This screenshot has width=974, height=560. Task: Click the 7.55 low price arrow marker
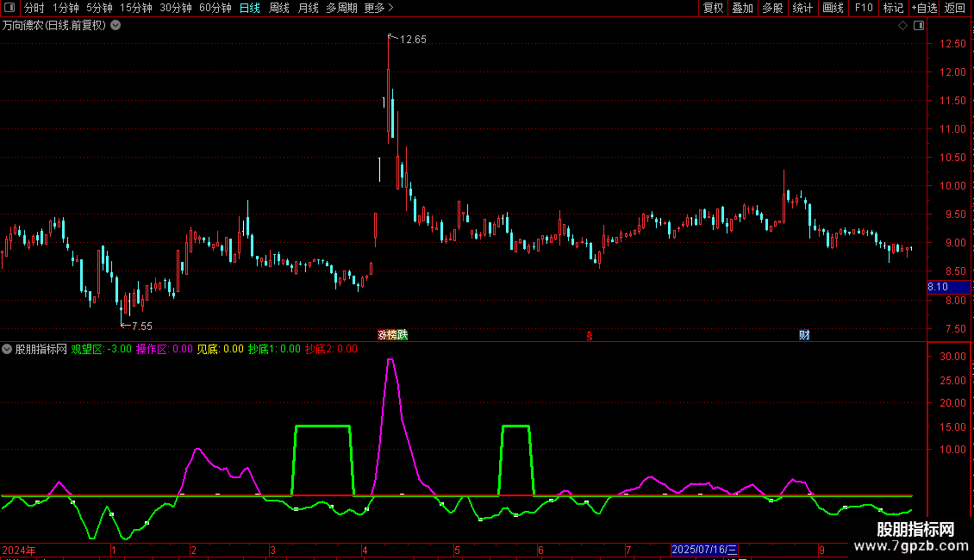[136, 326]
